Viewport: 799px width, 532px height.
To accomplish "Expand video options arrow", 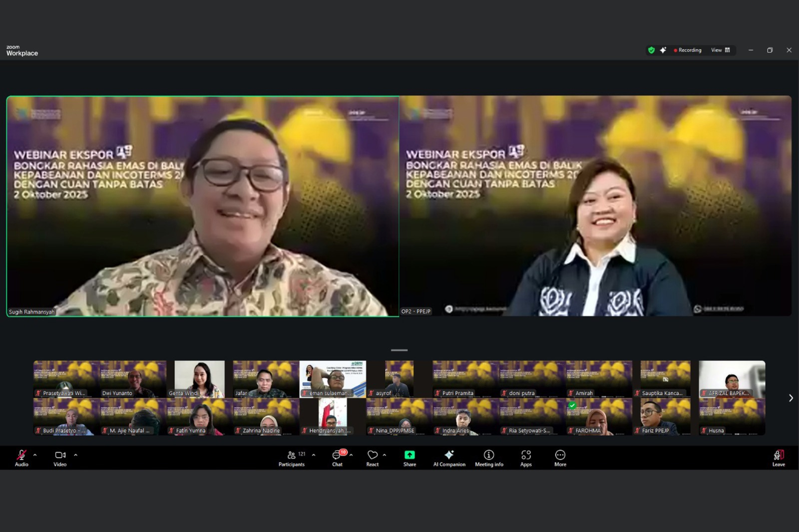I will pyautogui.click(x=76, y=455).
